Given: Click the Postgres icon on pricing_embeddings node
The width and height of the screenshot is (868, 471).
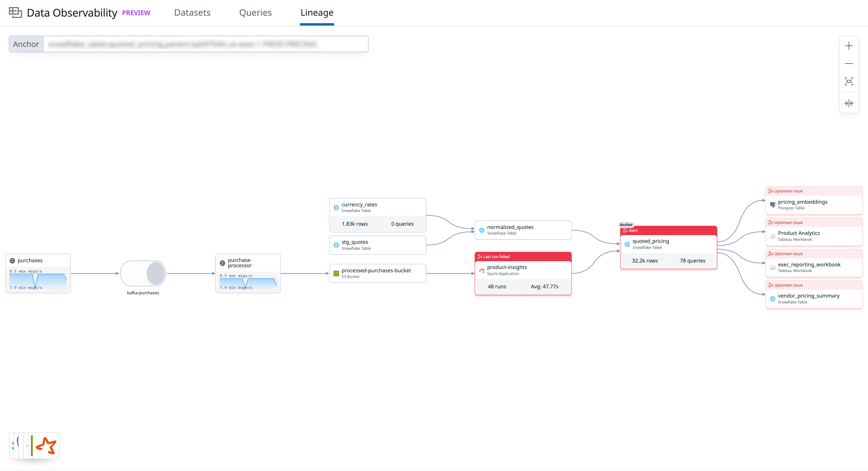Looking at the screenshot, I should (x=772, y=204).
